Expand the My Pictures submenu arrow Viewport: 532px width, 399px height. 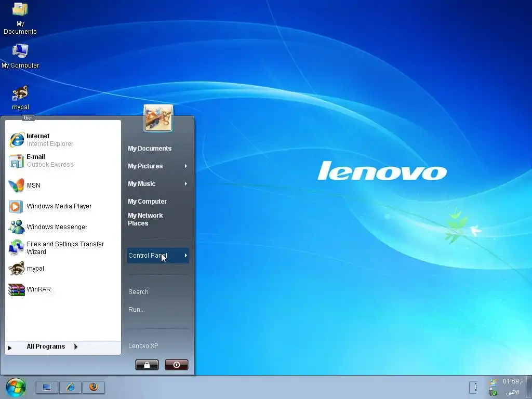(186, 166)
